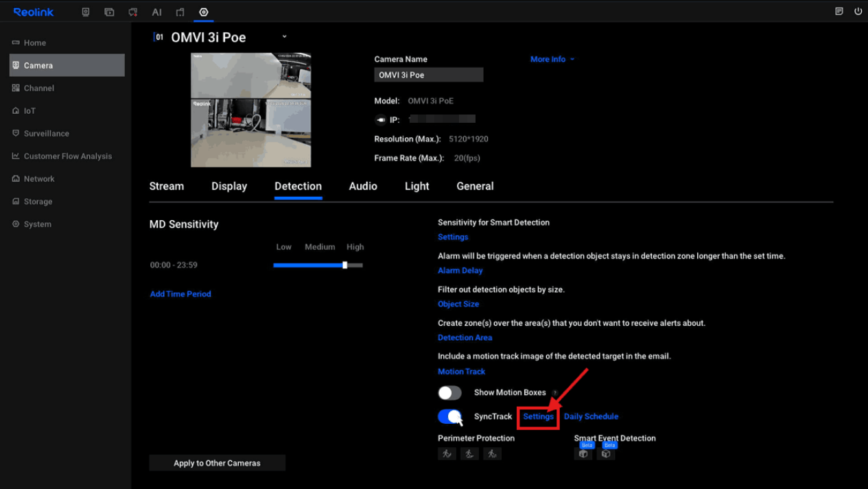Switch to the Audio tab

click(363, 186)
